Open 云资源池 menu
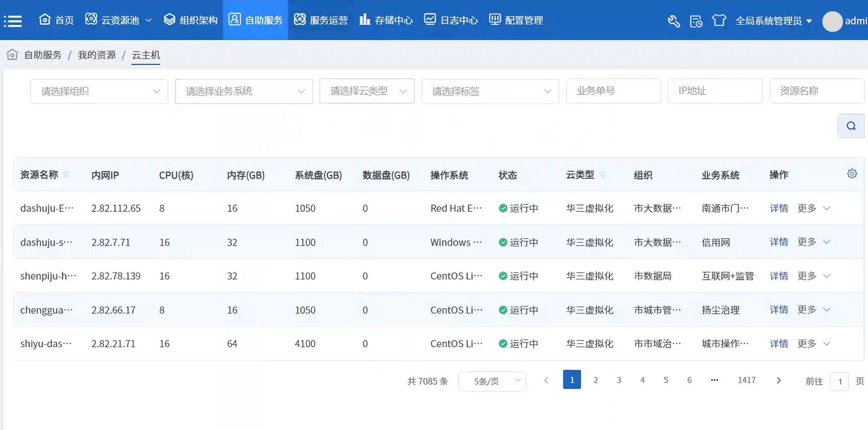The height and width of the screenshot is (430, 868). (x=118, y=20)
